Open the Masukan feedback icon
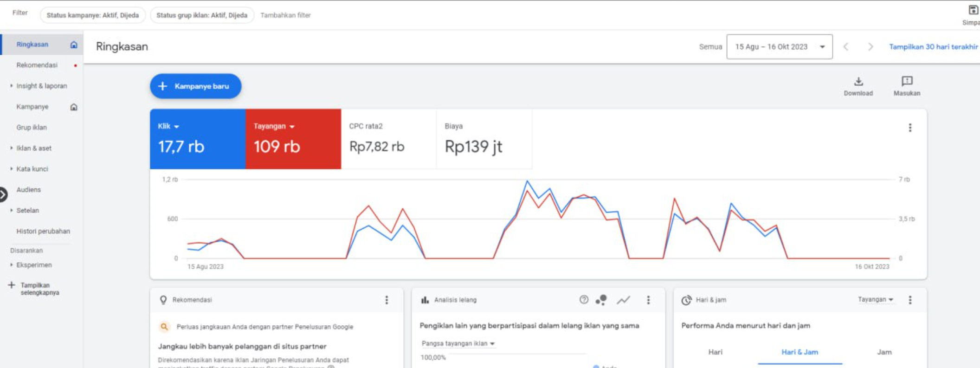The width and height of the screenshot is (980, 368). (907, 82)
